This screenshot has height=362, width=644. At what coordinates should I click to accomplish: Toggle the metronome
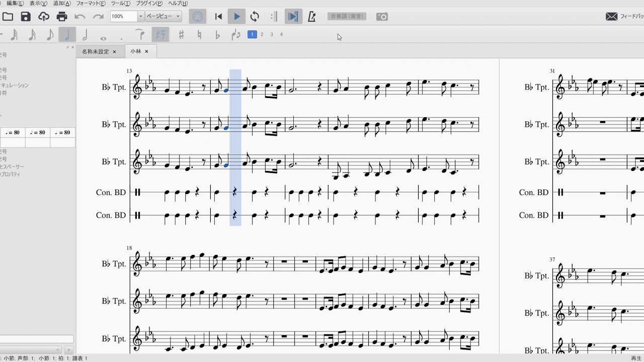[311, 17]
